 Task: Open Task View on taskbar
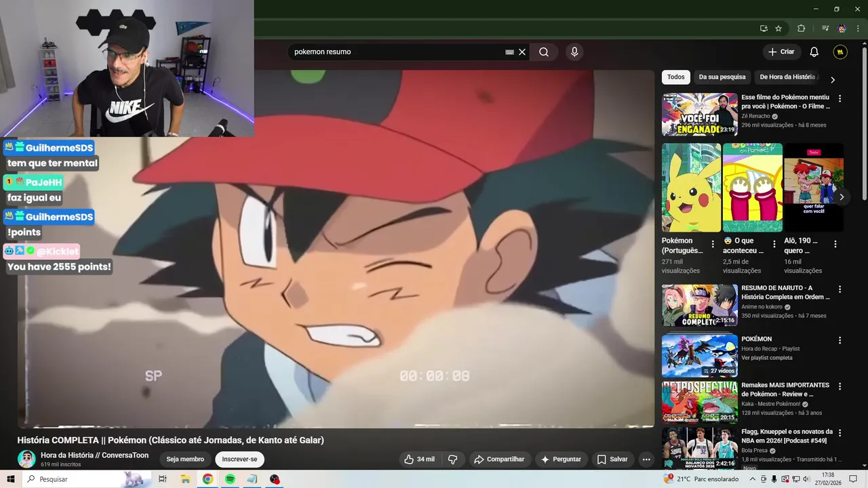[x=163, y=479]
